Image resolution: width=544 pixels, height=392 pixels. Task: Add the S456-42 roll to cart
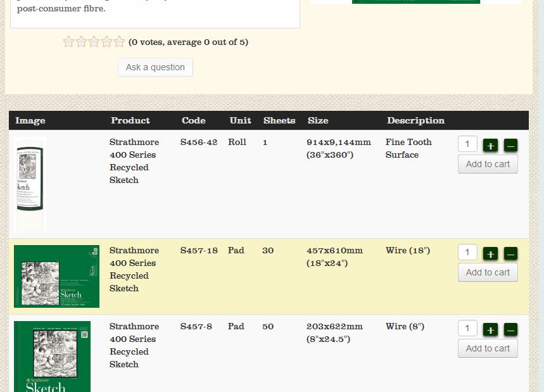[488, 164]
